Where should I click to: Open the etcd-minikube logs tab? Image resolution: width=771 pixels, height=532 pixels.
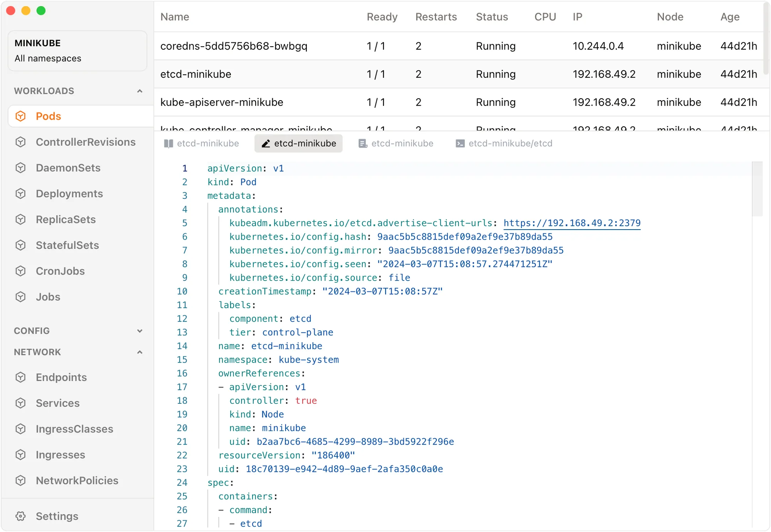[396, 144]
